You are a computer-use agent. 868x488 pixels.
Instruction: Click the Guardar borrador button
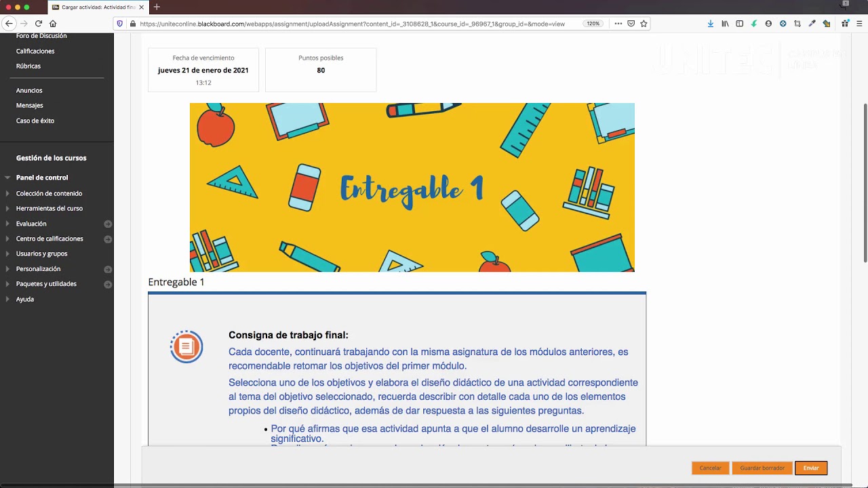coord(762,468)
